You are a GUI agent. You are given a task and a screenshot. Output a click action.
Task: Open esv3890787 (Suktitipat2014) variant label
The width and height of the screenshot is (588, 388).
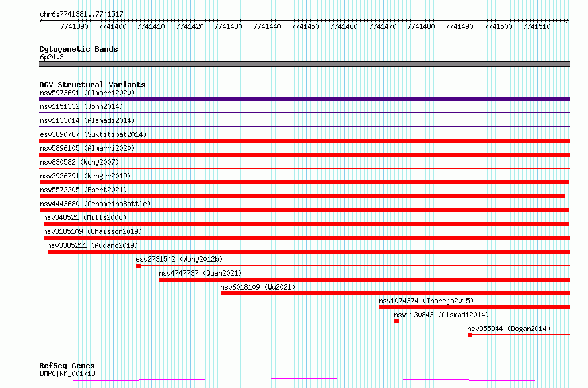tap(93, 134)
